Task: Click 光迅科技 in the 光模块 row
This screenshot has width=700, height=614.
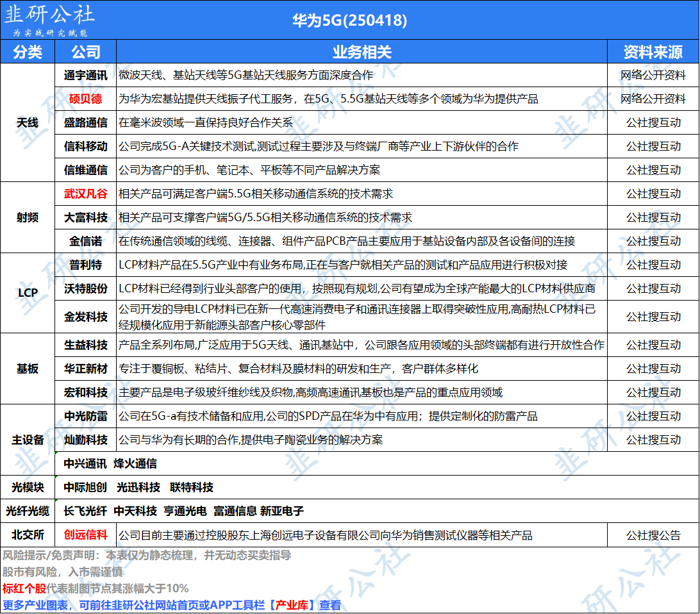Action: [x=138, y=487]
